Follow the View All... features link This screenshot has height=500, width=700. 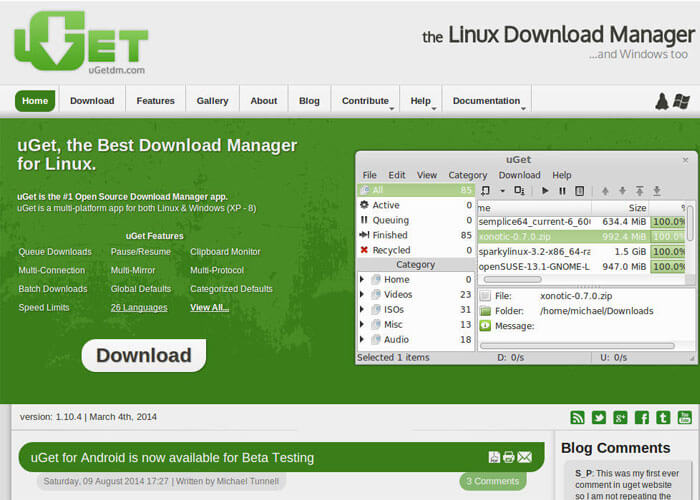(x=209, y=308)
